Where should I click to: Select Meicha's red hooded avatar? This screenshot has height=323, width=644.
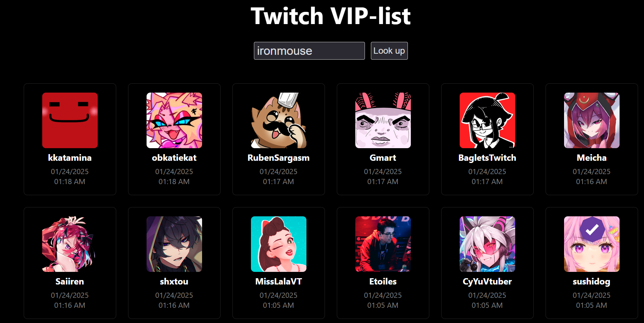(x=592, y=120)
